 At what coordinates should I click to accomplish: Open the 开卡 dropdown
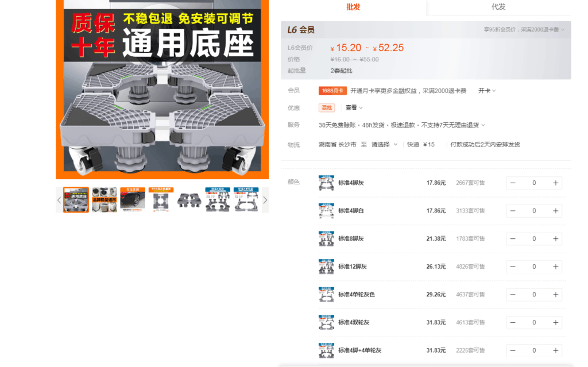point(487,91)
